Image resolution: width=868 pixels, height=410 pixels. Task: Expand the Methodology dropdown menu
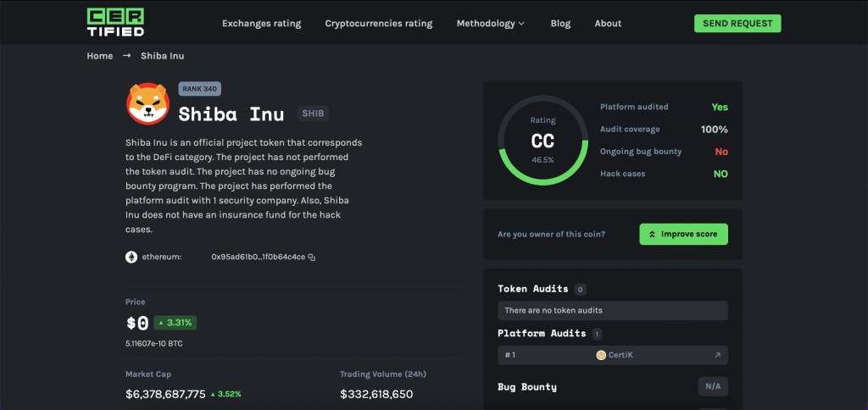point(491,23)
